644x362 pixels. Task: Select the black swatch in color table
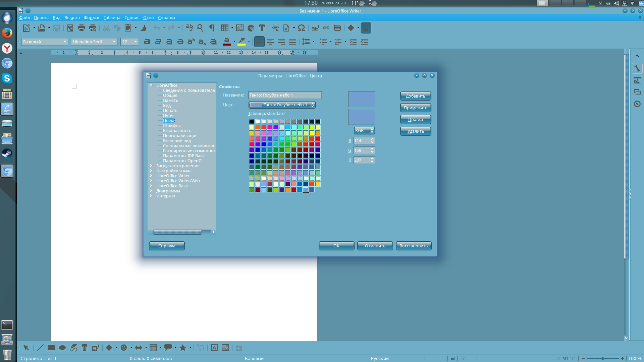[252, 121]
